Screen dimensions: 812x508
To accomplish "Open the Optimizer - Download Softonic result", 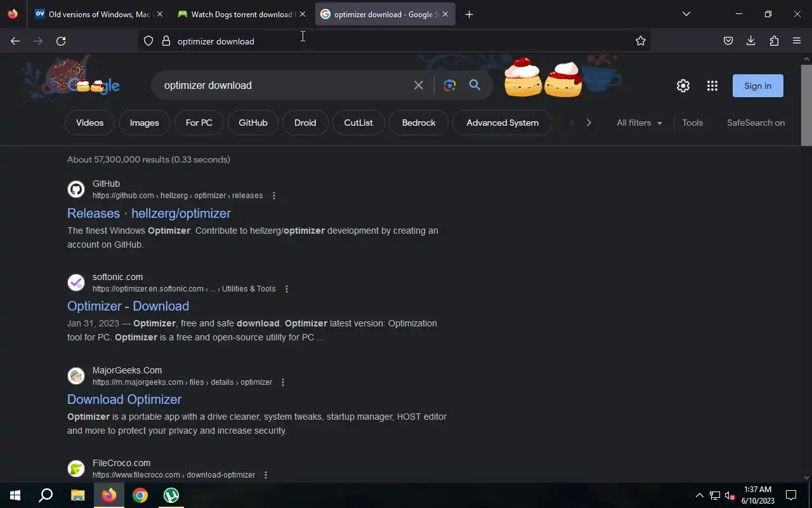I will (x=128, y=306).
